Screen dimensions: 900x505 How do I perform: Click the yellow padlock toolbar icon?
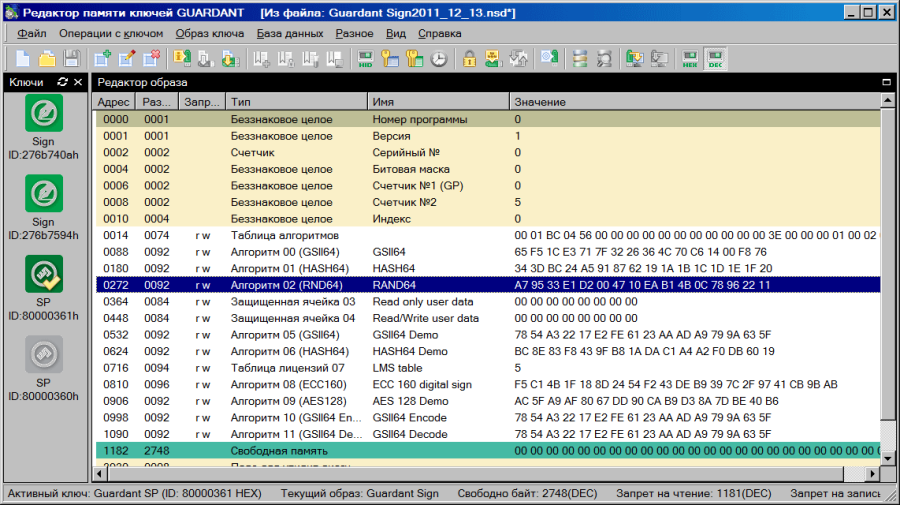469,59
